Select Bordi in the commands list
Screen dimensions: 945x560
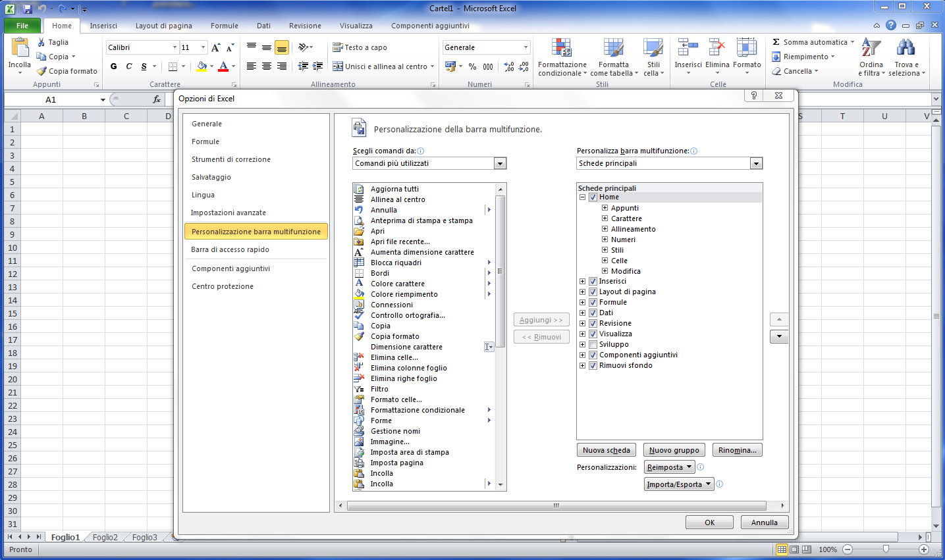pyautogui.click(x=380, y=273)
